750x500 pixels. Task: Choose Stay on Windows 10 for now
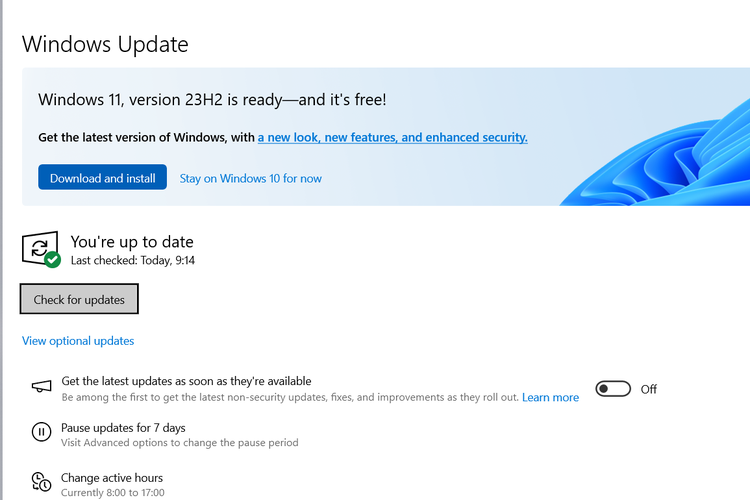point(250,179)
